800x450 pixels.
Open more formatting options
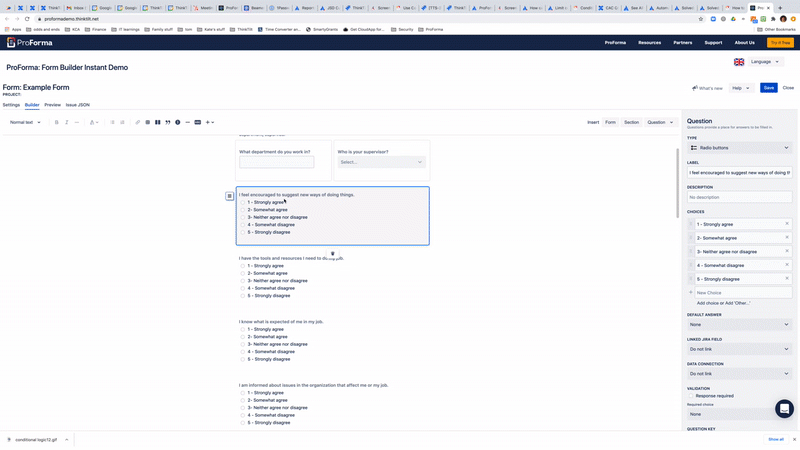click(77, 122)
